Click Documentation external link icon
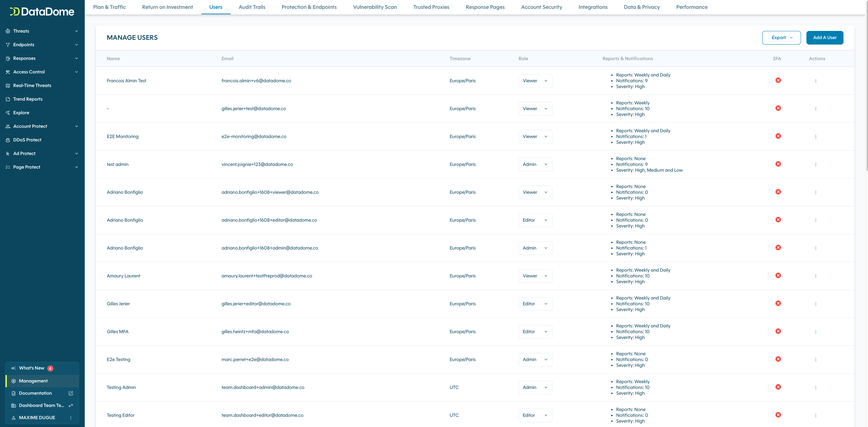This screenshot has height=427, width=868. click(71, 393)
